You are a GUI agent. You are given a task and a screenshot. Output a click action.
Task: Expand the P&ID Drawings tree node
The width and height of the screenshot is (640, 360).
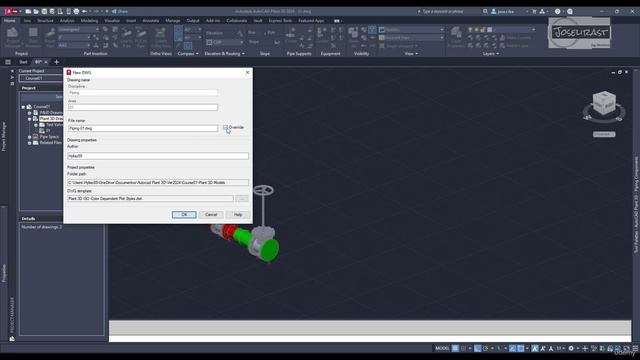point(29,113)
